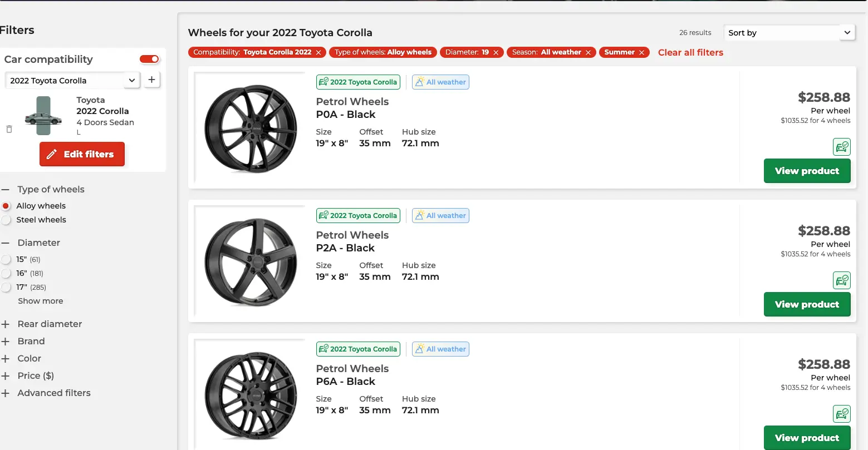The height and width of the screenshot is (450, 868).
Task: Show more diameter options
Action: [x=41, y=301]
